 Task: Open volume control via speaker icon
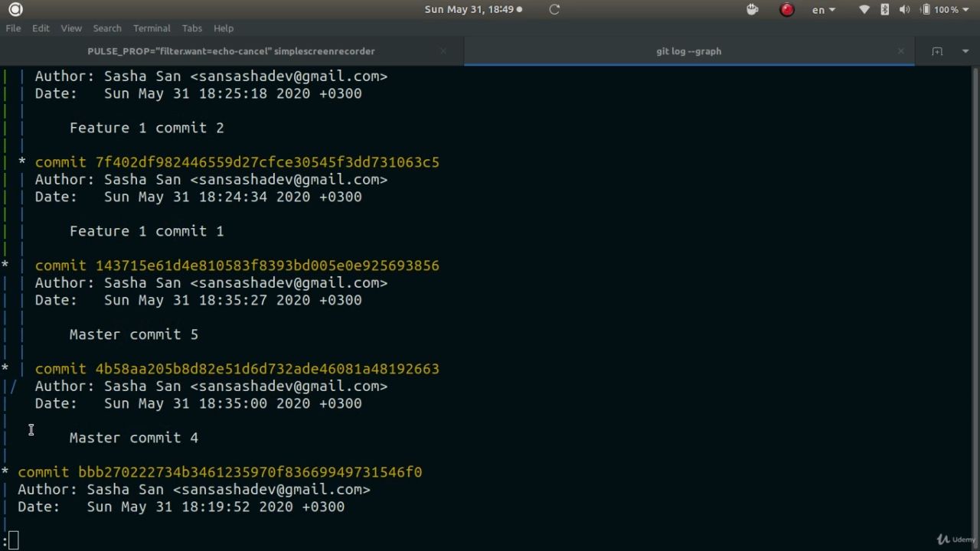pos(904,10)
